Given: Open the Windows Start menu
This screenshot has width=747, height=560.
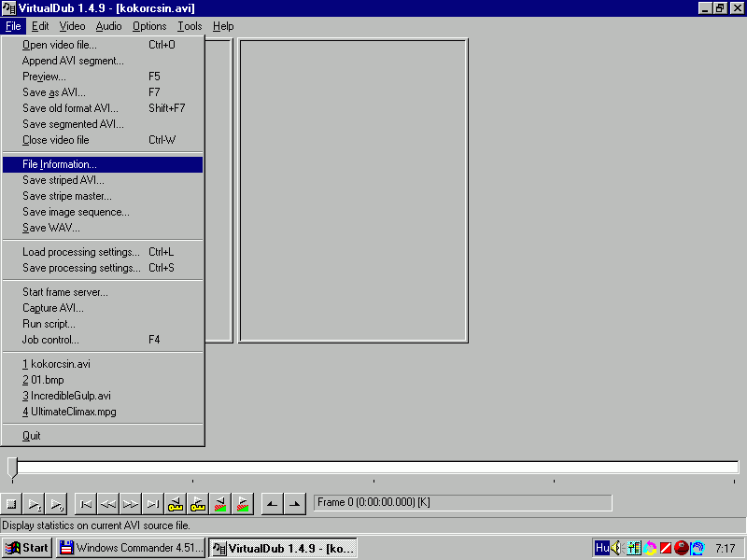Looking at the screenshot, I should pyautogui.click(x=27, y=548).
